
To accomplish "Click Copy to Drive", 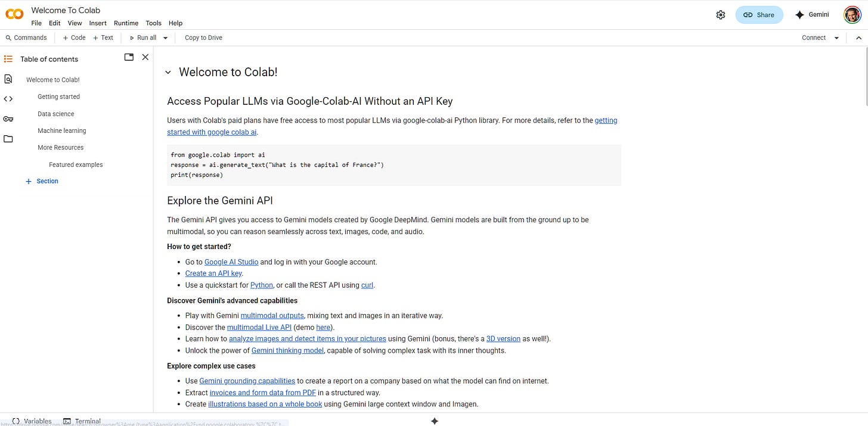I will click(x=203, y=37).
